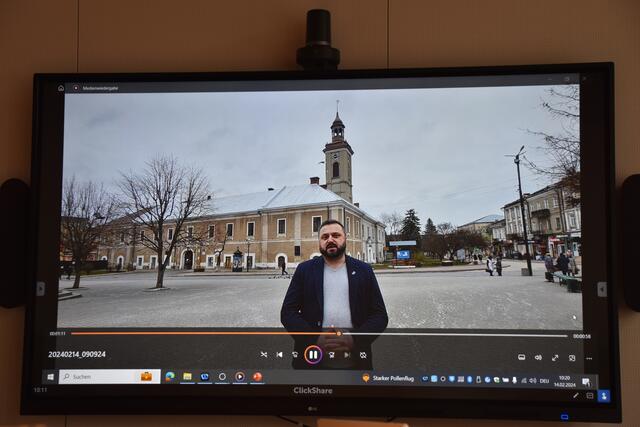Open Outlook from taskbar
This screenshot has height=427, width=640.
(x=204, y=377)
